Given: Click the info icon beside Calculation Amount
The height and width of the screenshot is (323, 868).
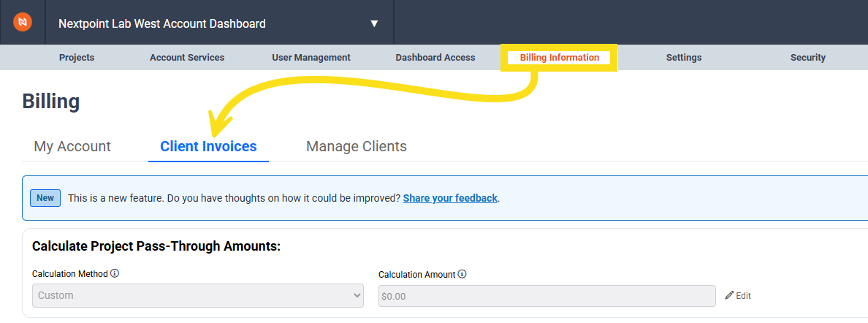Looking at the screenshot, I should (x=462, y=274).
